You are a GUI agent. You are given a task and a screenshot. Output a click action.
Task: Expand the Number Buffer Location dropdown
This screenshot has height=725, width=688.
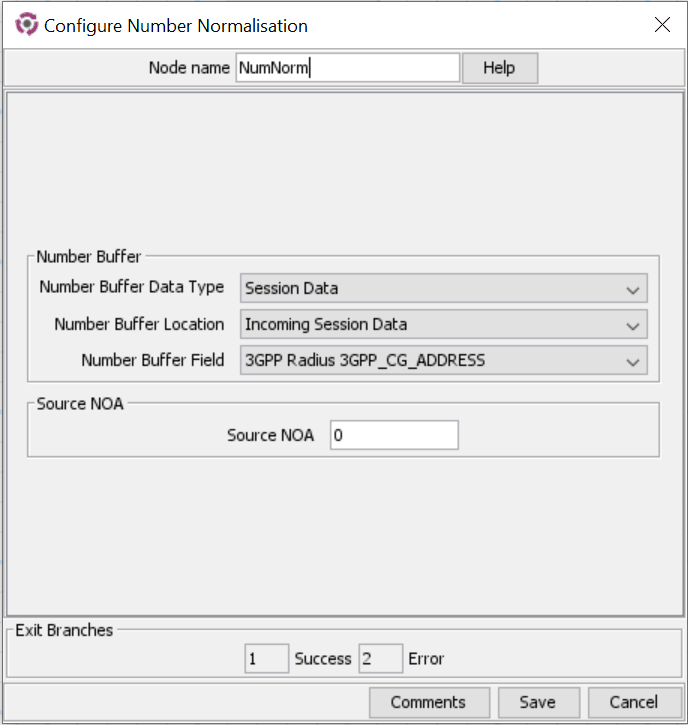tap(443, 324)
